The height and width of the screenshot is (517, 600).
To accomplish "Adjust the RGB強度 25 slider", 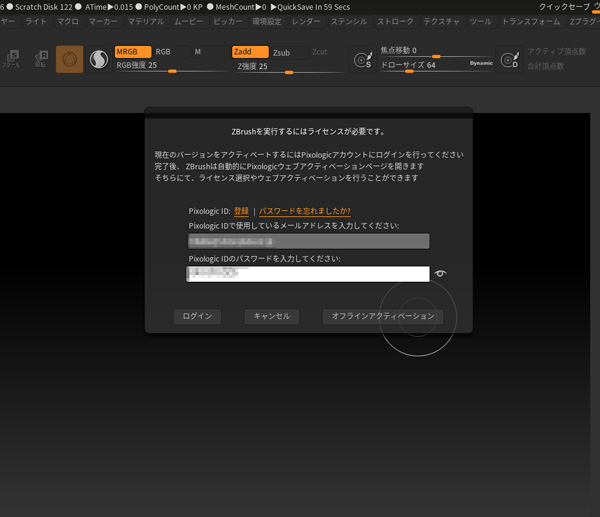I will (173, 65).
